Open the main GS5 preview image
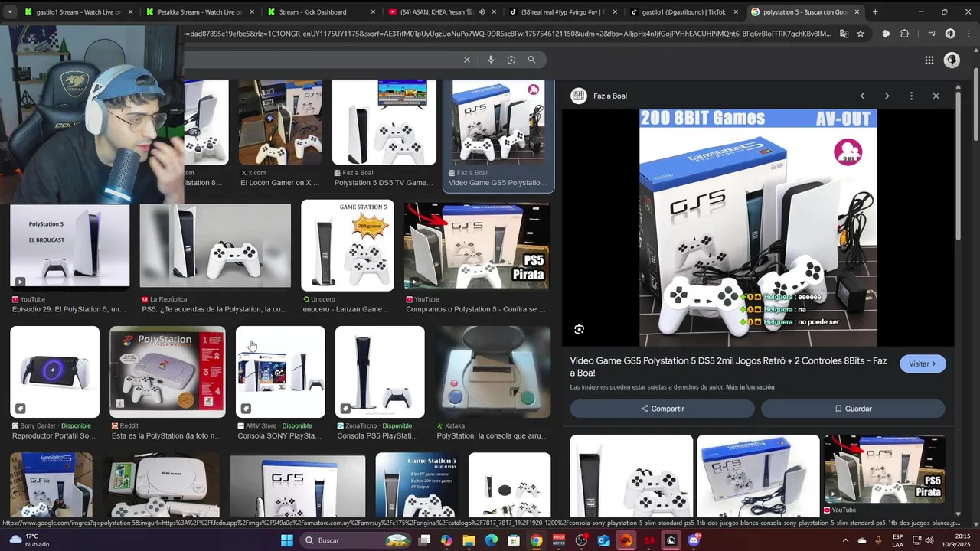 758,228
